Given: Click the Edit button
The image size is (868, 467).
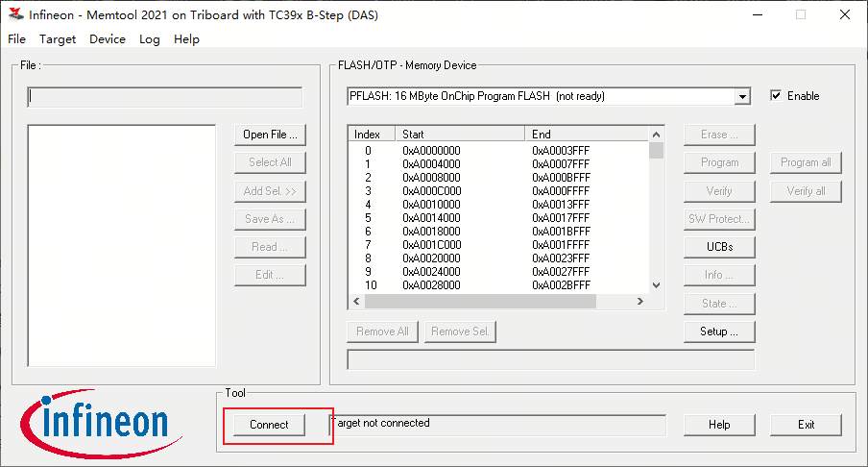Looking at the screenshot, I should tap(270, 275).
